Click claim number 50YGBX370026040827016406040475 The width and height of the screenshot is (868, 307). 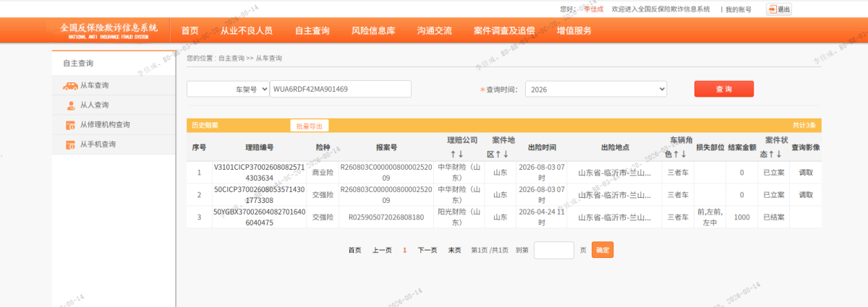pyautogui.click(x=259, y=217)
